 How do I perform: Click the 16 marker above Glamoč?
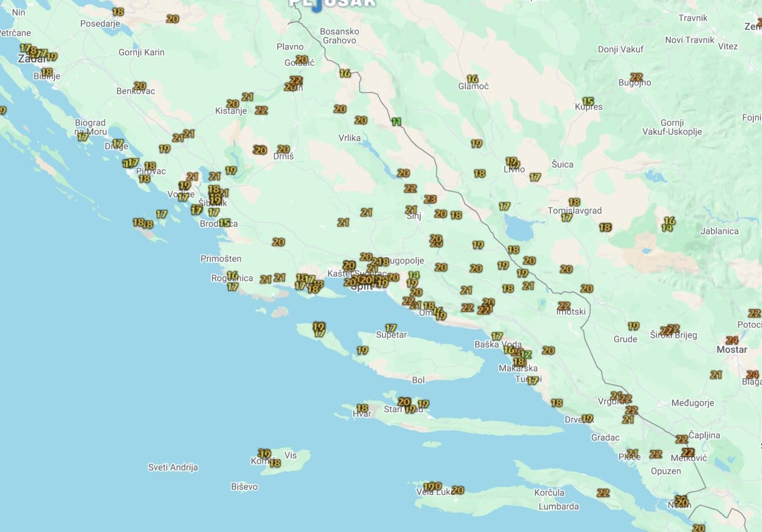[x=472, y=79]
